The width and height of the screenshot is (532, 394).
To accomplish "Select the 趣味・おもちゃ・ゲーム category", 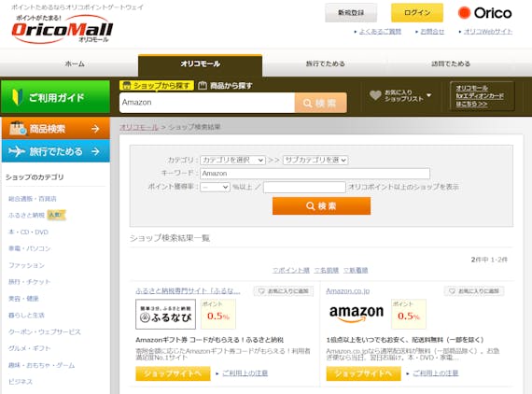I will click(x=41, y=365).
